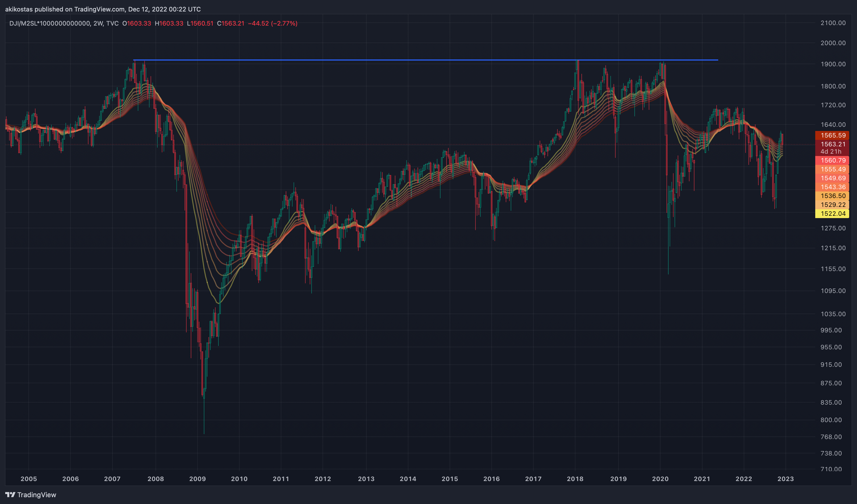Click the 768.00 price axis label
Image resolution: width=857 pixels, height=504 pixels.
(831, 437)
